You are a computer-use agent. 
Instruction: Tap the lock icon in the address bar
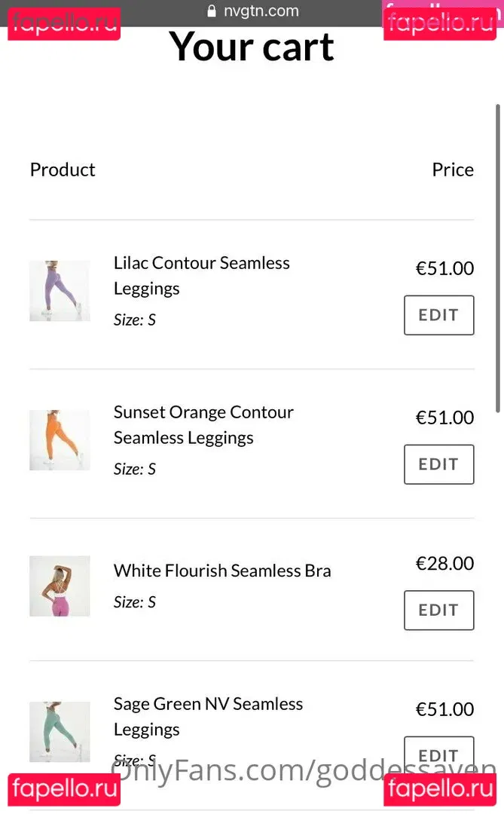point(212,12)
